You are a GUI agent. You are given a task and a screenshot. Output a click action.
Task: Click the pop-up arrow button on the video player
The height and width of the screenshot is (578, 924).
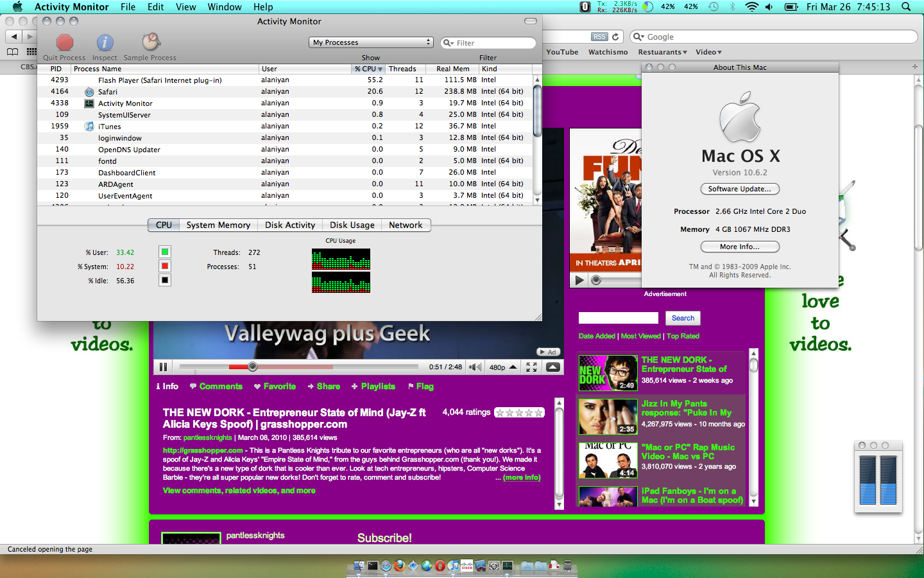[x=552, y=367]
